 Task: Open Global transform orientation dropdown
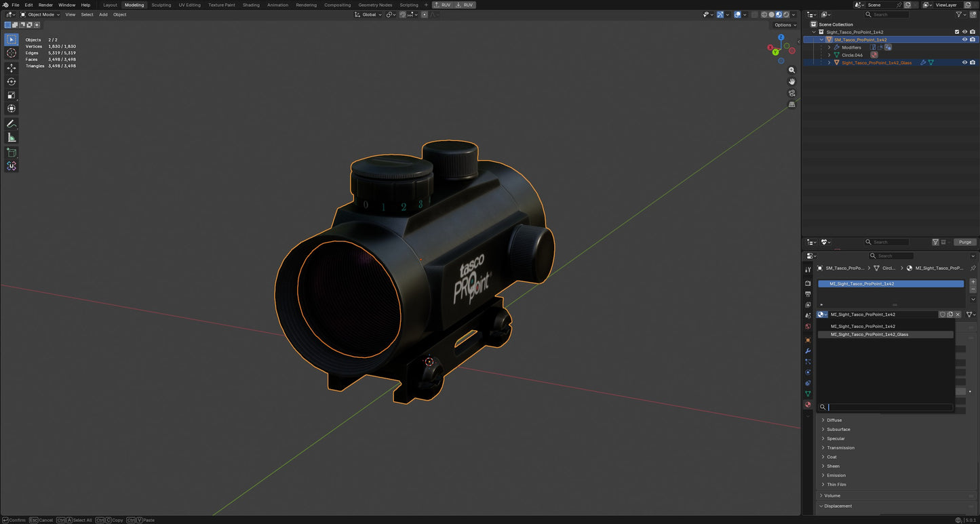click(x=368, y=14)
